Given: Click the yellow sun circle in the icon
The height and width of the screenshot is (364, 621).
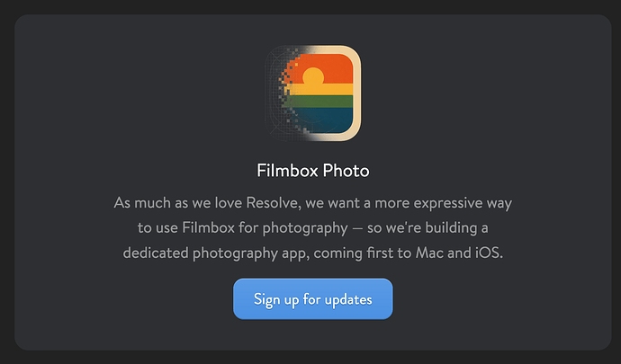Looking at the screenshot, I should coord(313,76).
